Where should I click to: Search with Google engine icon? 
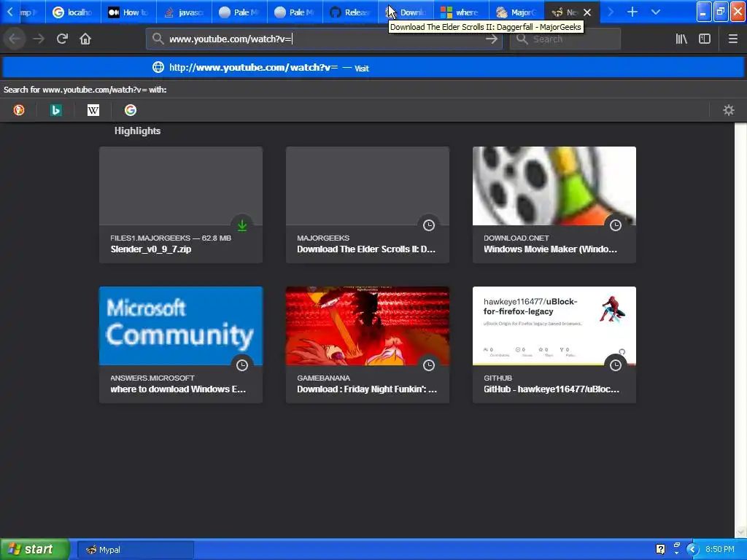click(x=131, y=111)
